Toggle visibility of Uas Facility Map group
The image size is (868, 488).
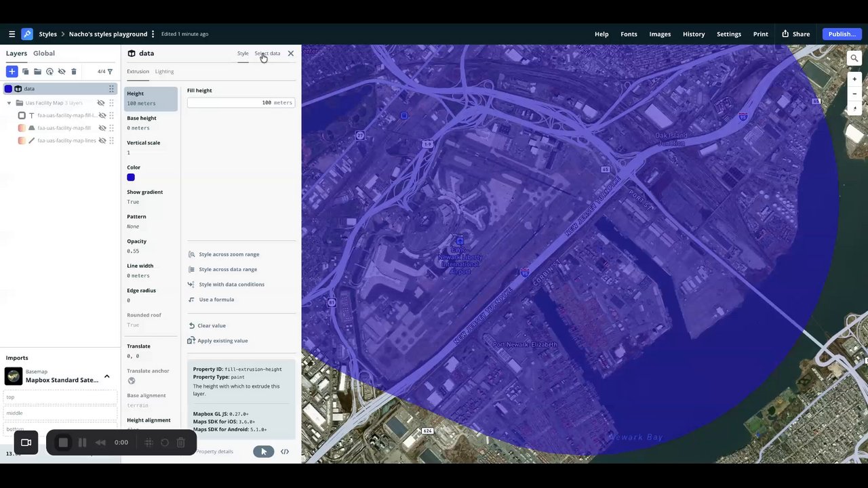[101, 103]
